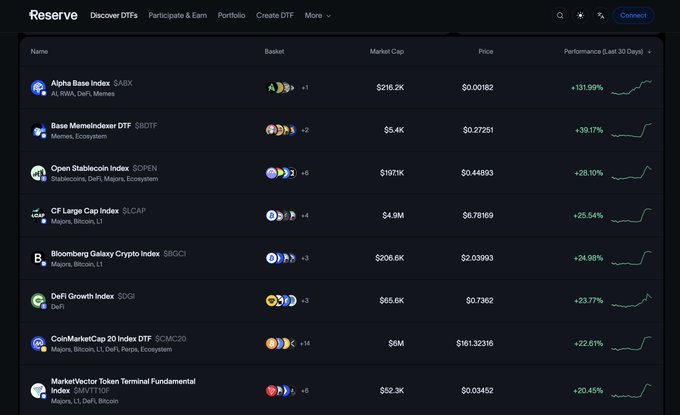Click the $4.9M market cap value
Image resolution: width=680 pixels, height=415 pixels.
[393, 216]
